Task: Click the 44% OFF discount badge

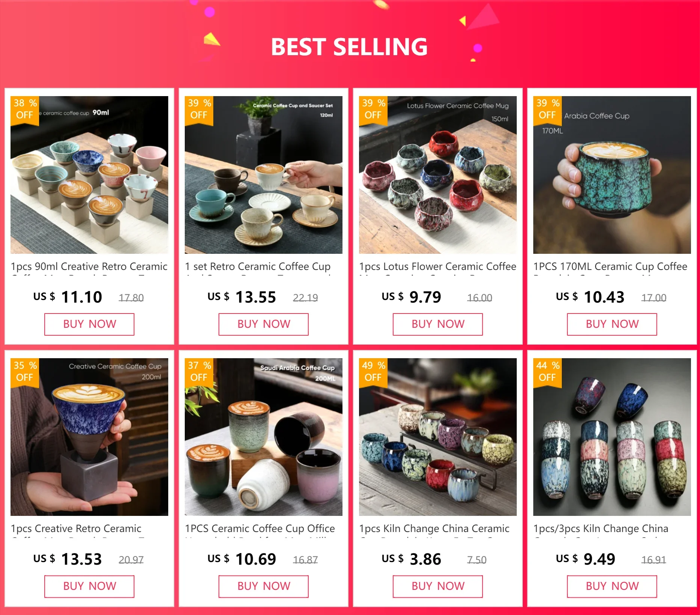Action: click(x=548, y=372)
